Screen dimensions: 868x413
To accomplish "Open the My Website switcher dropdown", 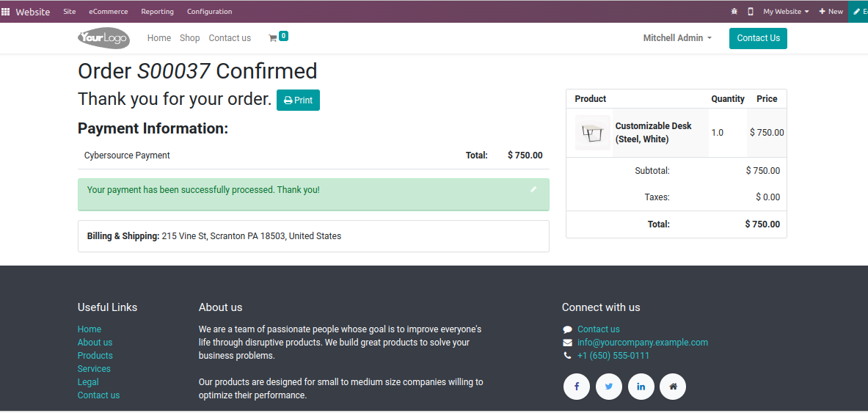I will 786,12.
